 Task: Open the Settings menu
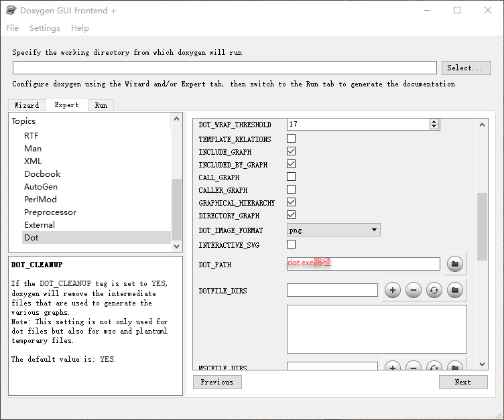(x=45, y=28)
